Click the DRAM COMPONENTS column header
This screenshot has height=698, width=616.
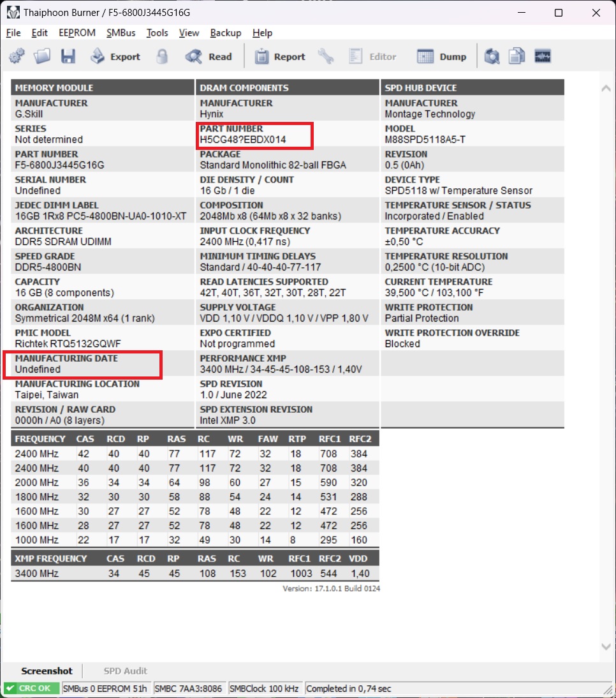click(x=288, y=87)
